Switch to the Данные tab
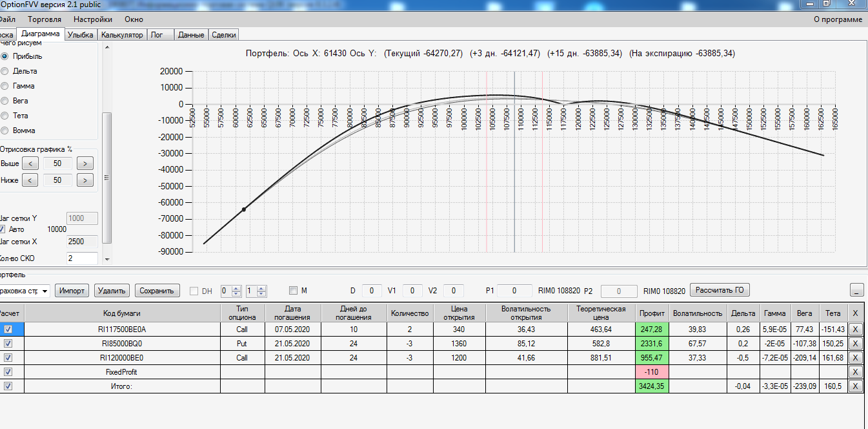 (191, 35)
